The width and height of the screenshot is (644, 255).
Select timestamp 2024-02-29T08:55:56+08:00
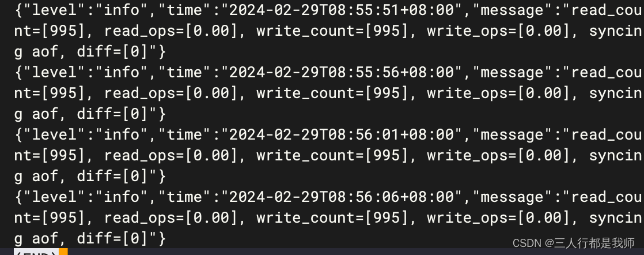(342, 72)
